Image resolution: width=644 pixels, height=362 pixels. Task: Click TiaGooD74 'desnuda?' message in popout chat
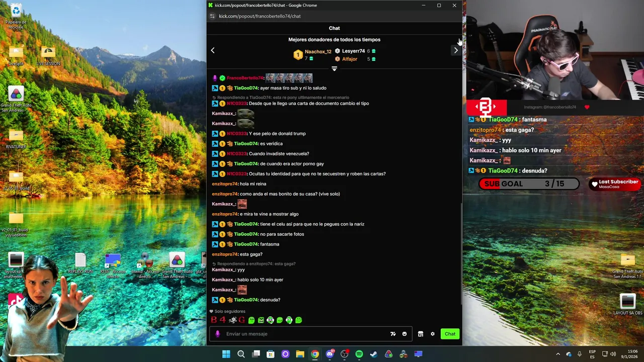click(270, 300)
